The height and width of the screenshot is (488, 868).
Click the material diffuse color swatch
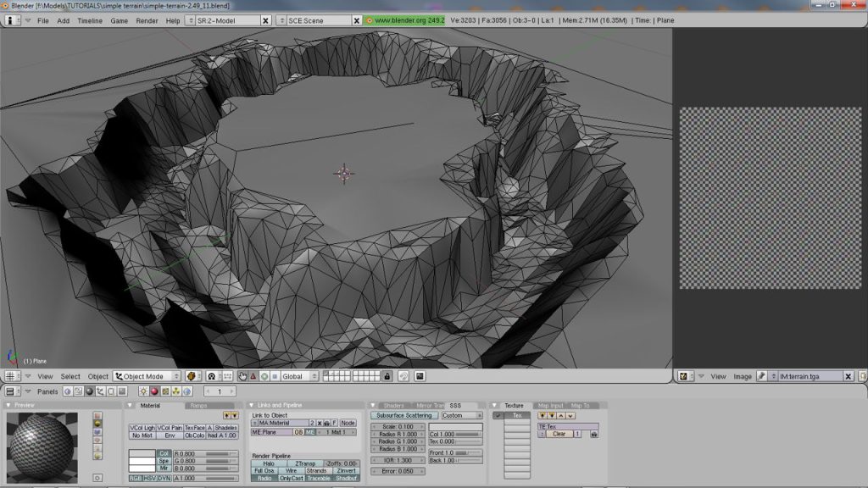[x=142, y=452]
